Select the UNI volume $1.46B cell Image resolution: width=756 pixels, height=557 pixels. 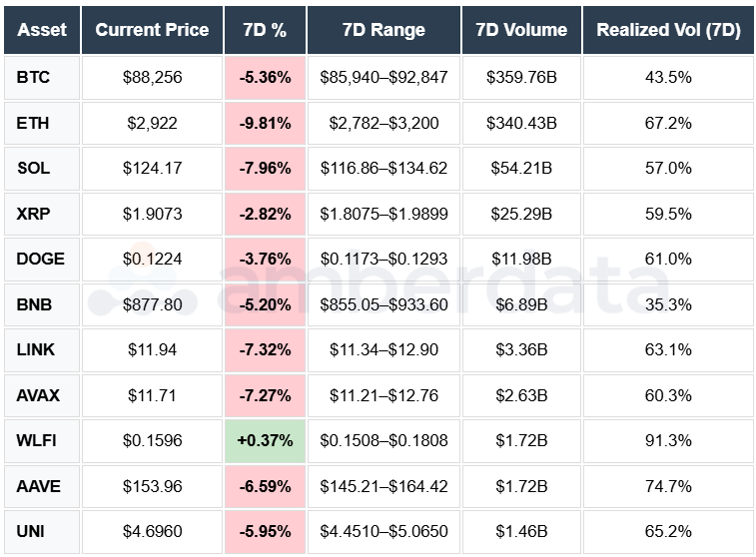521,531
